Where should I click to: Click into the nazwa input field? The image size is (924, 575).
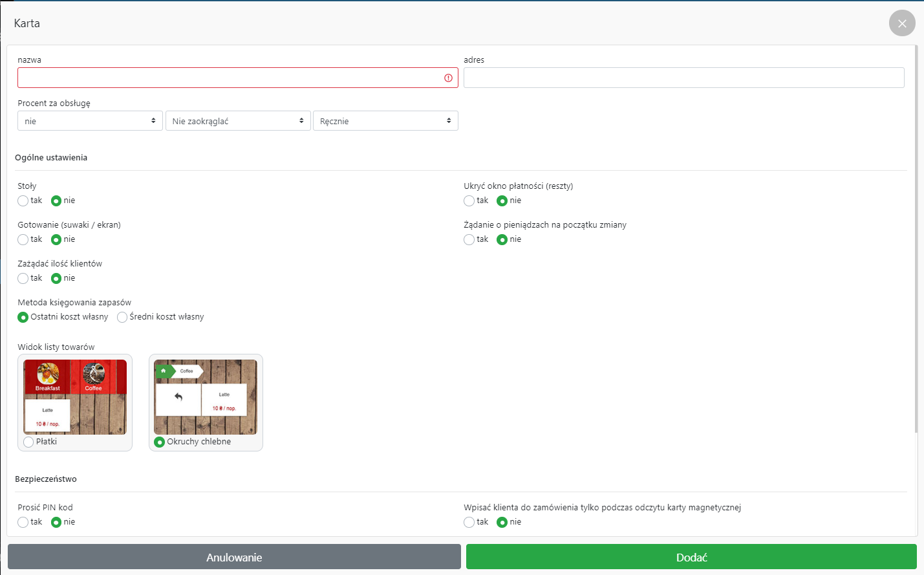[x=230, y=78]
